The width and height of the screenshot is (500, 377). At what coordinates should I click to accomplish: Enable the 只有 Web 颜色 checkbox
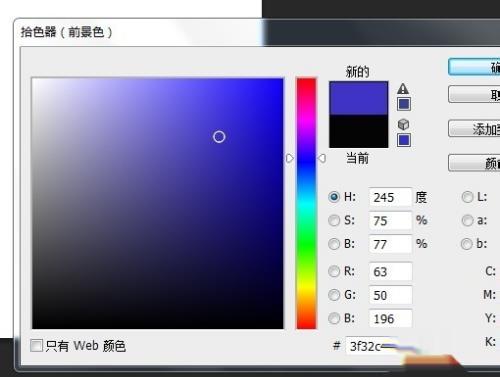point(36,346)
